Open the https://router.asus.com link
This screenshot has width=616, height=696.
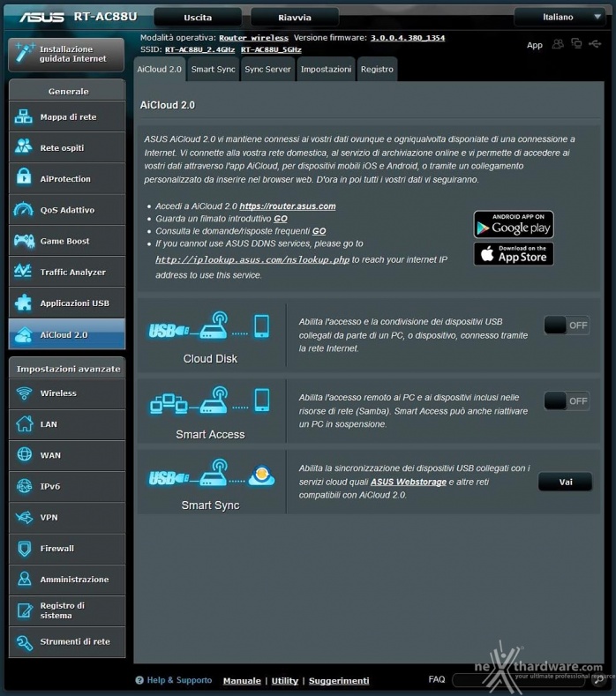pos(288,206)
